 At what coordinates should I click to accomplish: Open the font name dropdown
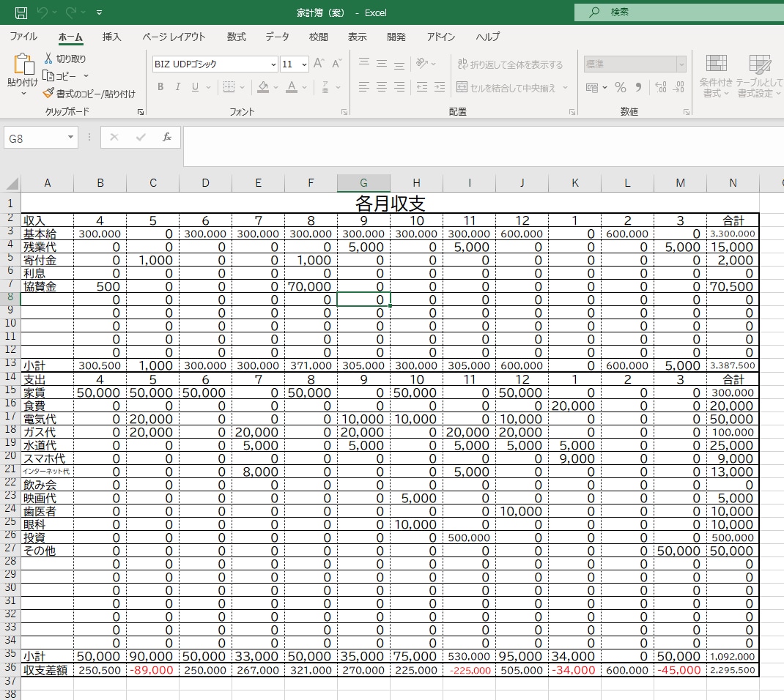click(273, 64)
